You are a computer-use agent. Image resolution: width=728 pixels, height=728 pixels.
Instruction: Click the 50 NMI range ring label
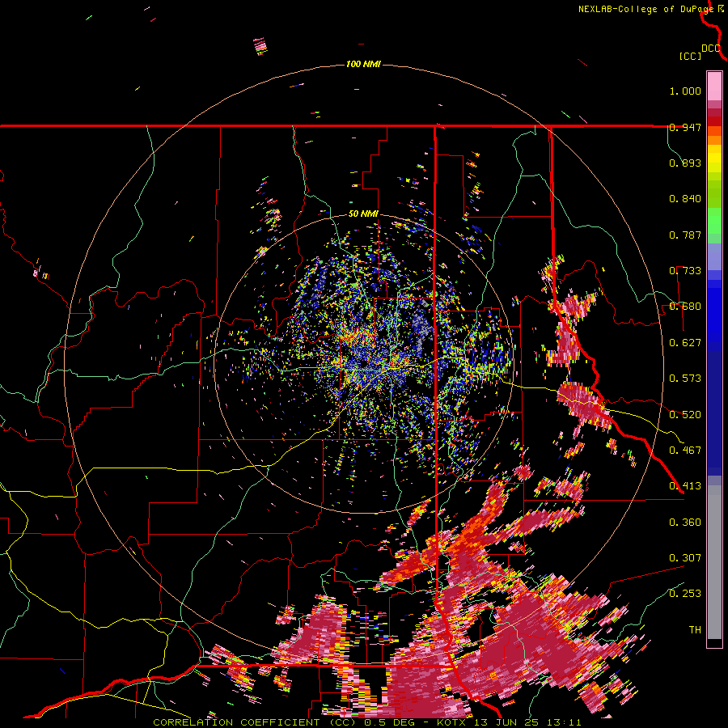tap(363, 214)
